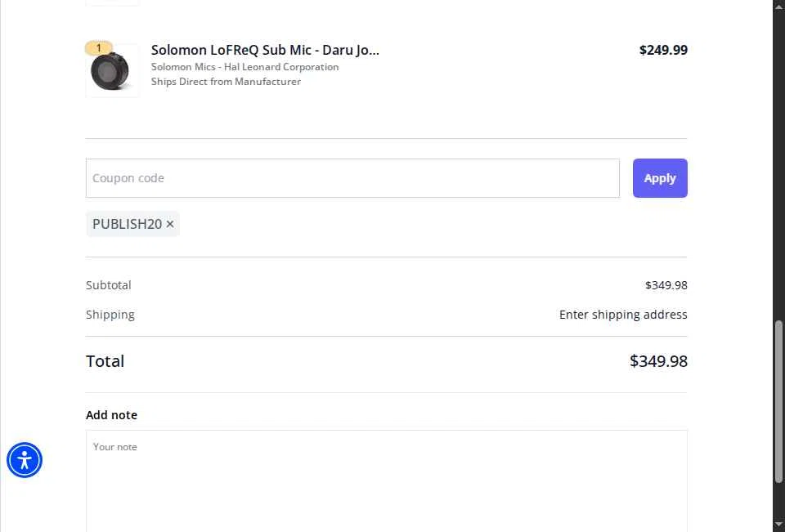
Task: Click inside the Your note text area
Action: tap(386, 482)
